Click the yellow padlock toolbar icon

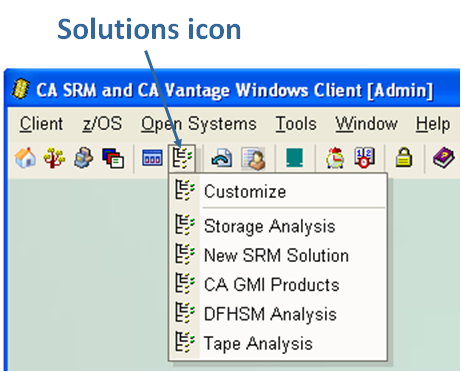404,157
